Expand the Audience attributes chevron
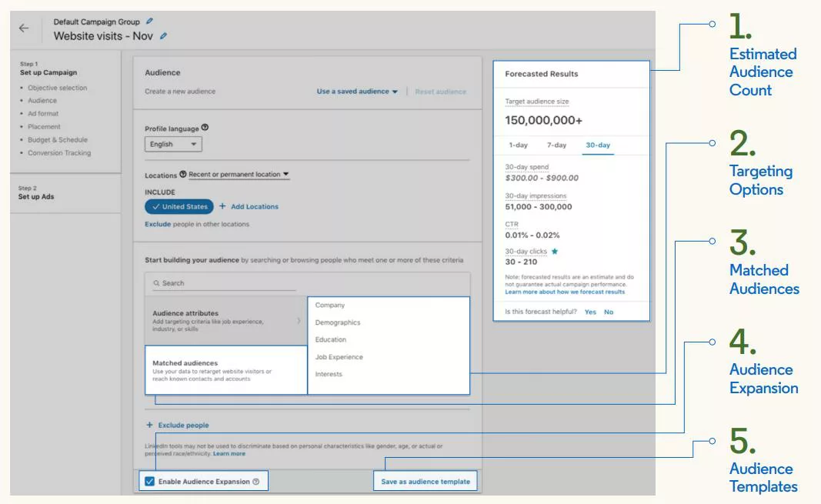Viewport: 821px width, 504px height. (x=299, y=321)
